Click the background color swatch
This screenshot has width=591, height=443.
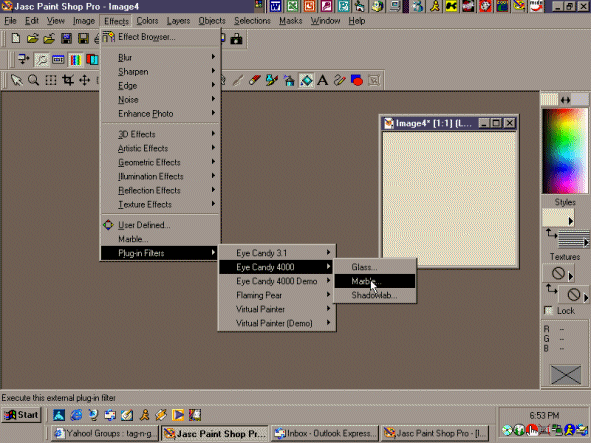[x=580, y=100]
